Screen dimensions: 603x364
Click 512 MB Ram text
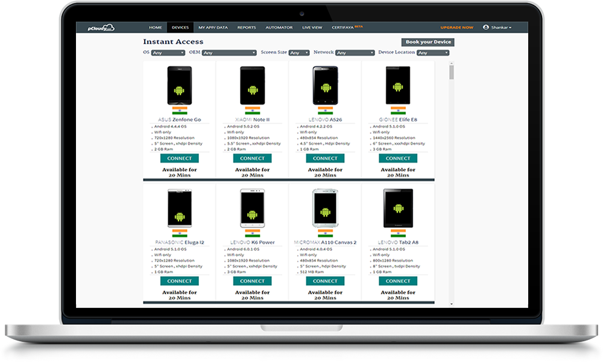[312, 272]
